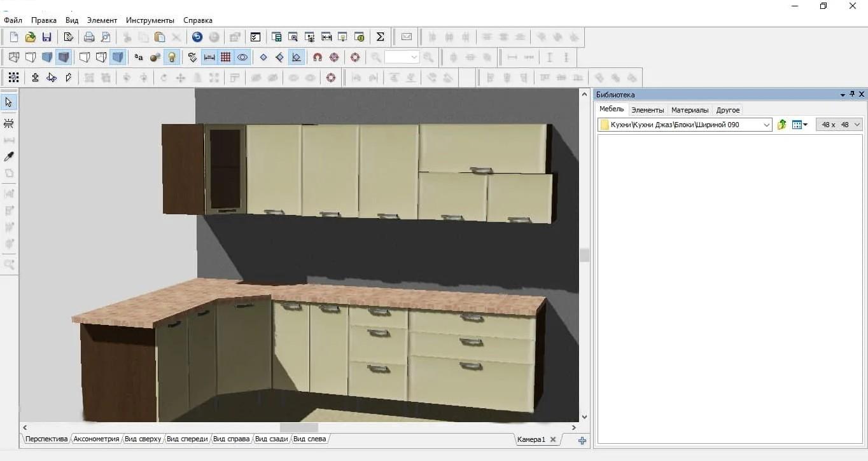Toggle the light blue shaded cube view mode
This screenshot has height=461, width=868.
[x=46, y=57]
